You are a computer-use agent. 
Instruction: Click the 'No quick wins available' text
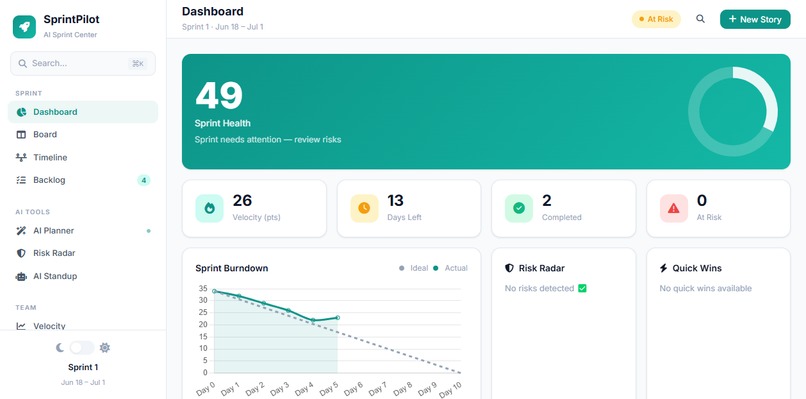click(706, 288)
